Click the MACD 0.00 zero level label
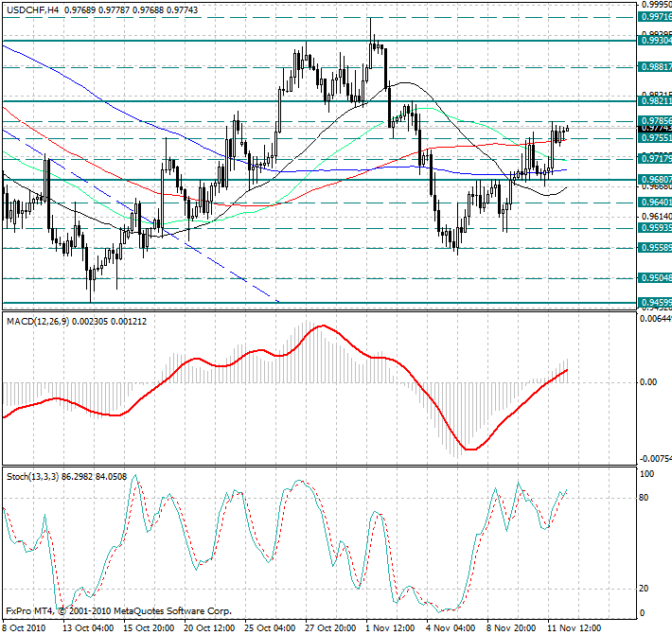 click(x=648, y=382)
